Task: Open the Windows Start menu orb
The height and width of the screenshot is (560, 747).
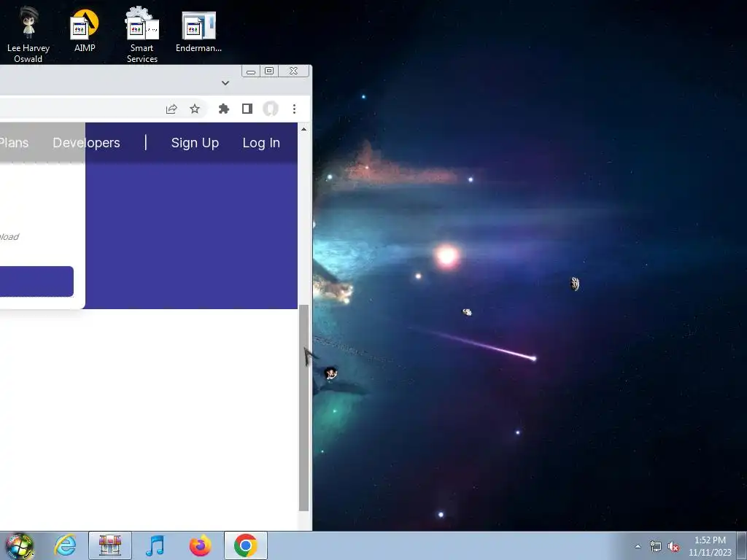Action: click(x=20, y=545)
